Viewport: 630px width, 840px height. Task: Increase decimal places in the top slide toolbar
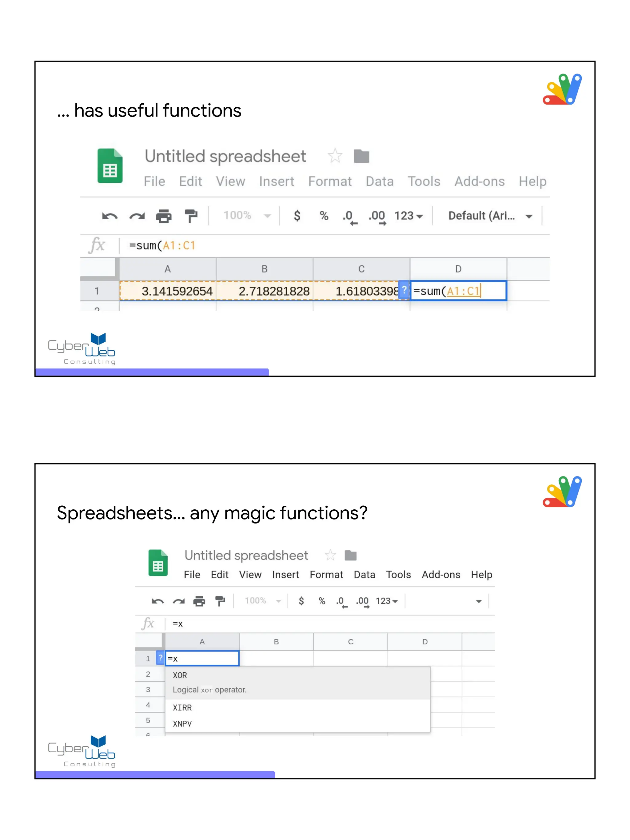coord(377,217)
